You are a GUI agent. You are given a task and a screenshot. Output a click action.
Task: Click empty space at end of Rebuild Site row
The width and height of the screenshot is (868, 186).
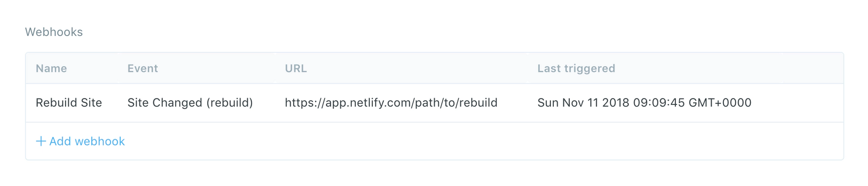[x=799, y=103]
